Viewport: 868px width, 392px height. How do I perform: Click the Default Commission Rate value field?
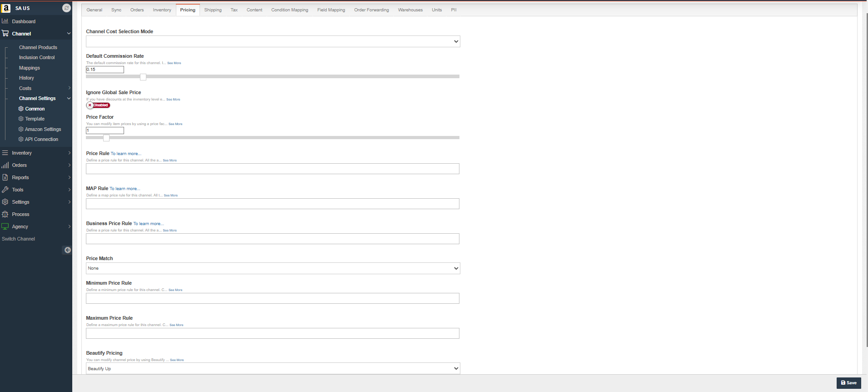[x=105, y=70]
